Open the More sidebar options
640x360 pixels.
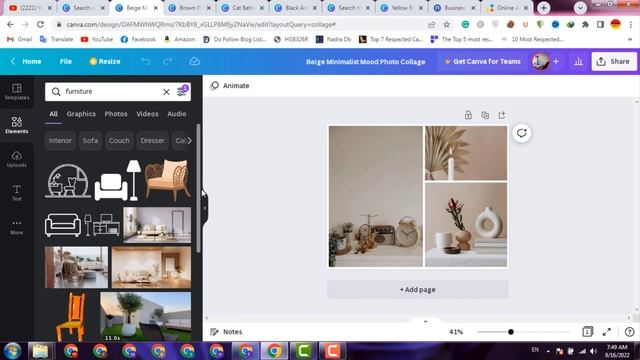click(17, 227)
